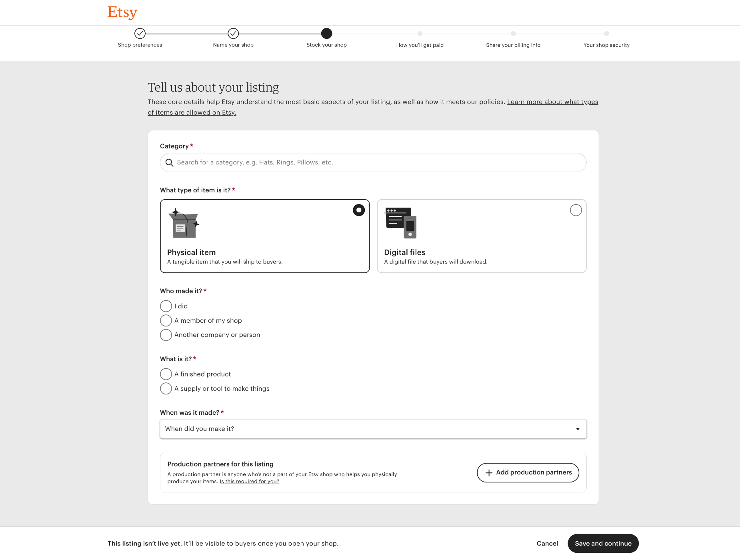740x560 pixels.
Task: Click Save and continue
Action: tap(603, 543)
